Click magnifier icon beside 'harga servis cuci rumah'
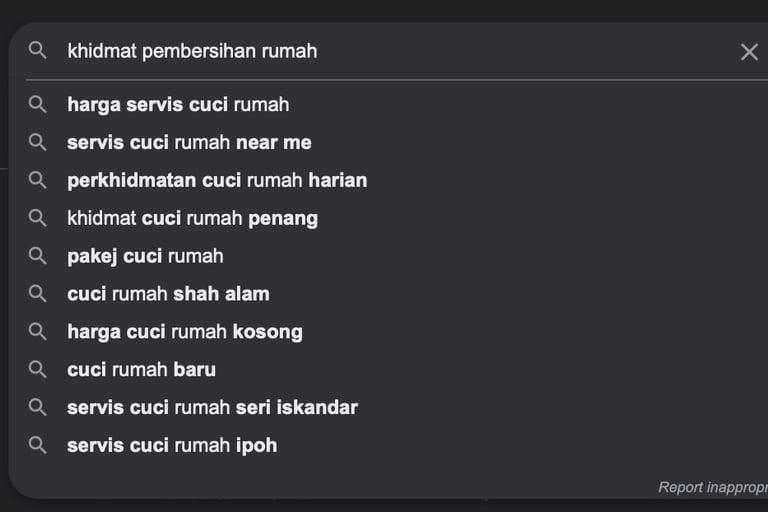 38,104
